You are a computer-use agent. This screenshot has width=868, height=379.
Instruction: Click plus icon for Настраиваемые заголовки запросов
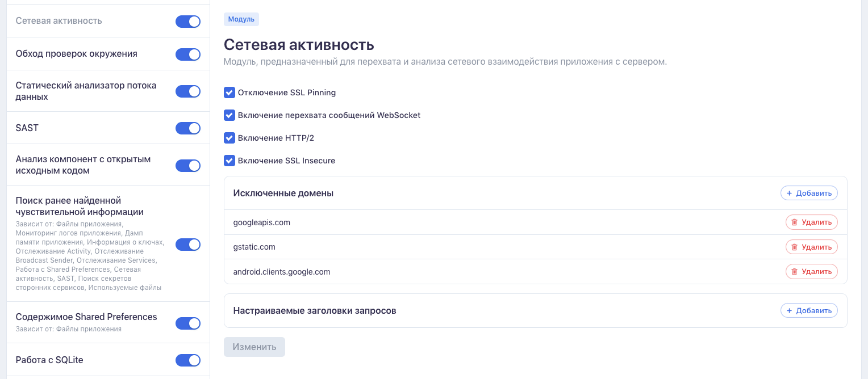tap(789, 311)
